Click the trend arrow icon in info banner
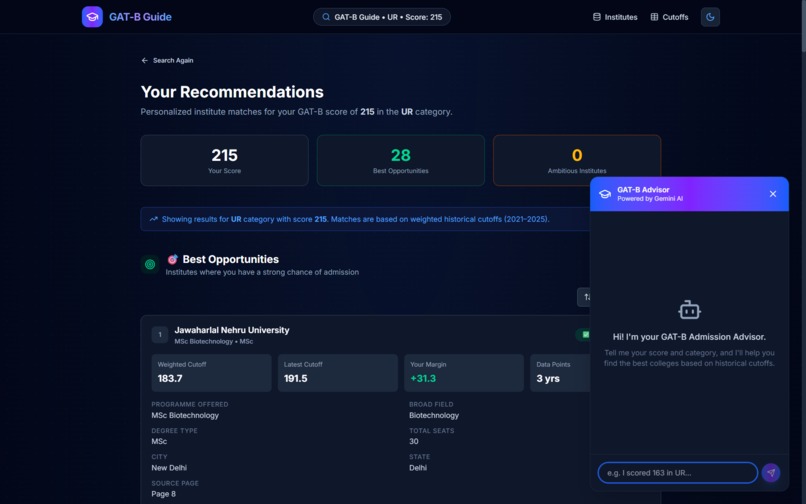Viewport: 806px width, 504px height. [153, 219]
